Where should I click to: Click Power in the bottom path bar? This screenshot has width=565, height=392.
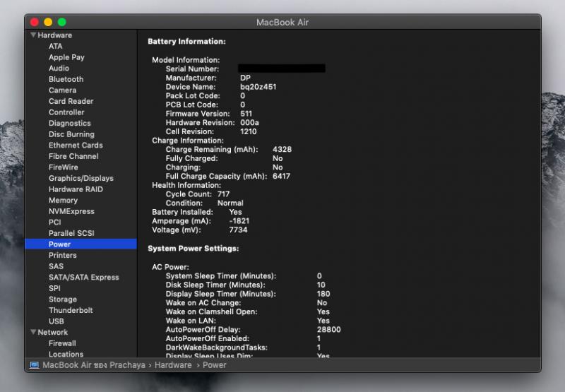pos(215,365)
